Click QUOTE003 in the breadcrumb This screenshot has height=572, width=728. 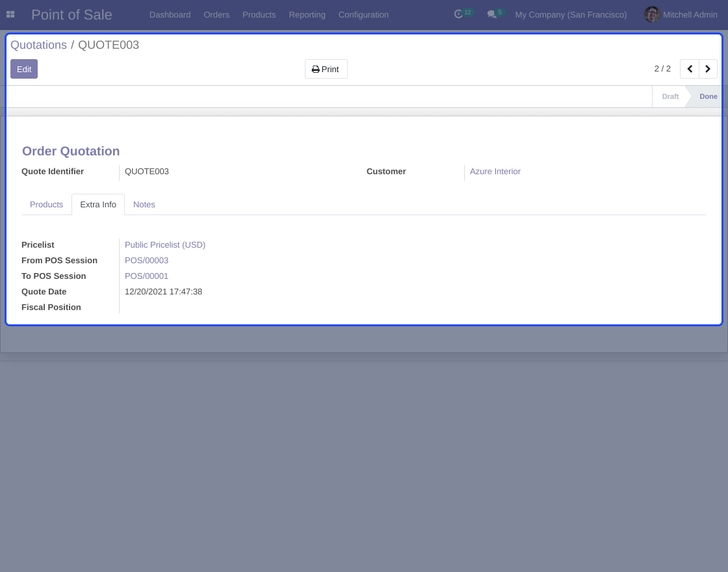[x=108, y=45]
